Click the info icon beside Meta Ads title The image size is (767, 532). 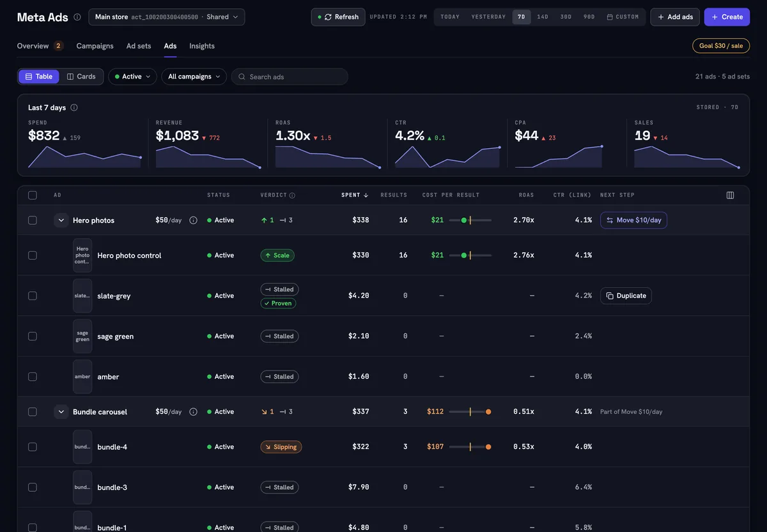pos(77,17)
